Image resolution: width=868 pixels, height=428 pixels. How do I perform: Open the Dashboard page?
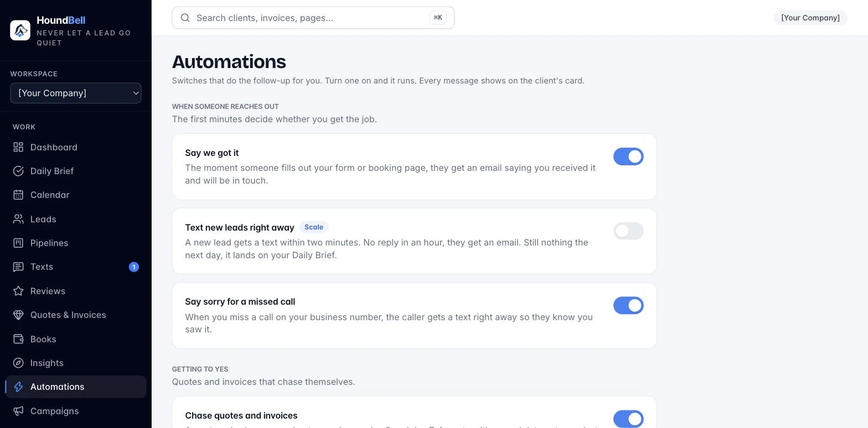76,147
